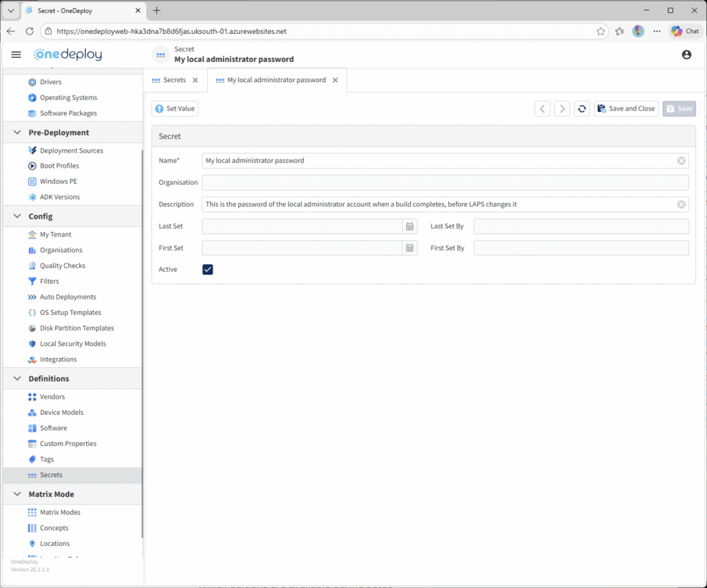The width and height of the screenshot is (707, 588).
Task: Open the First Set calendar picker
Action: pos(409,248)
